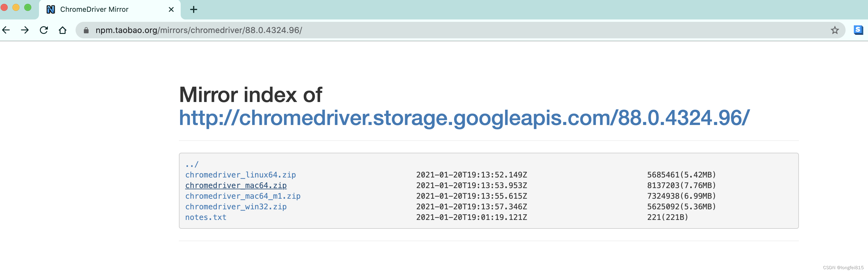Image resolution: width=868 pixels, height=273 pixels.
Task: Download chromedriver_win32.zip
Action: [236, 207]
